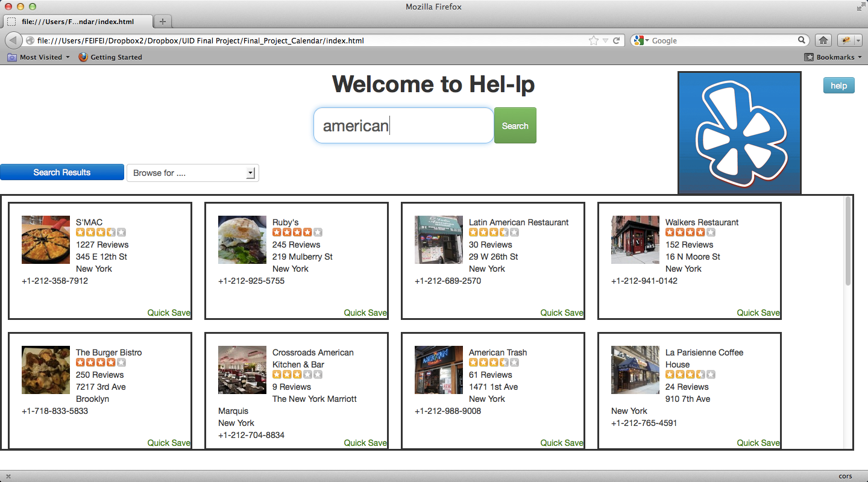This screenshot has height=482, width=868.
Task: Open the Getting Started bookmark
Action: pos(110,57)
